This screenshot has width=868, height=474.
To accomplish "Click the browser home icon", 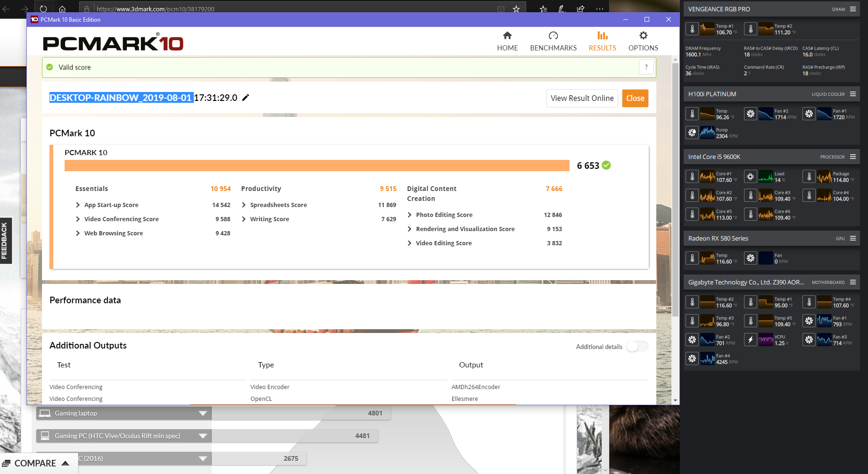I will [62, 8].
